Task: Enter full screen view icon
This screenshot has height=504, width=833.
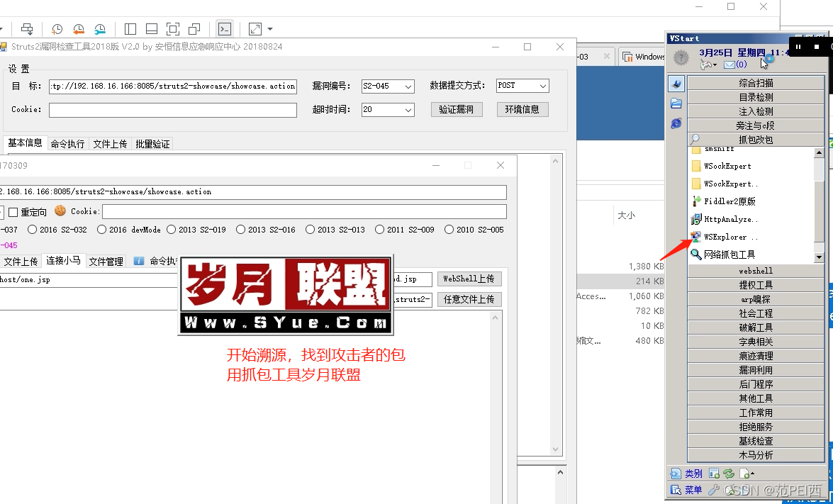Action: click(x=173, y=28)
